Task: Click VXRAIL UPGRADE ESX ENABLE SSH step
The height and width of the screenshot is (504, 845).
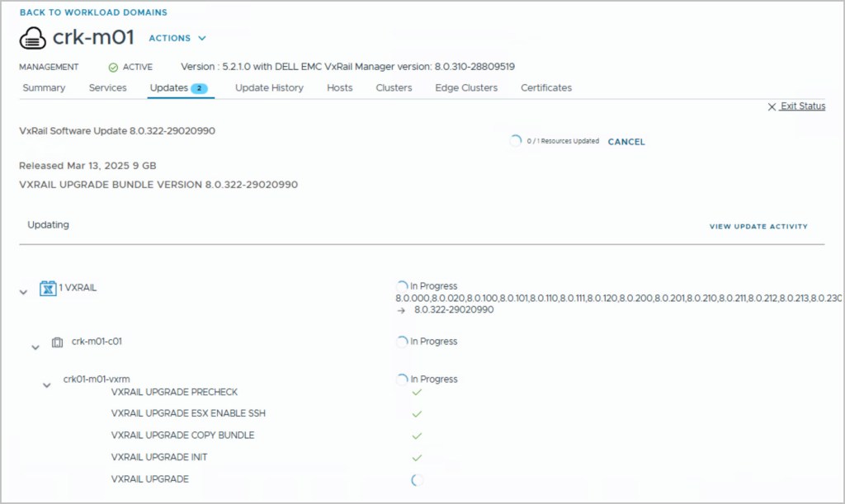Action: coord(189,413)
